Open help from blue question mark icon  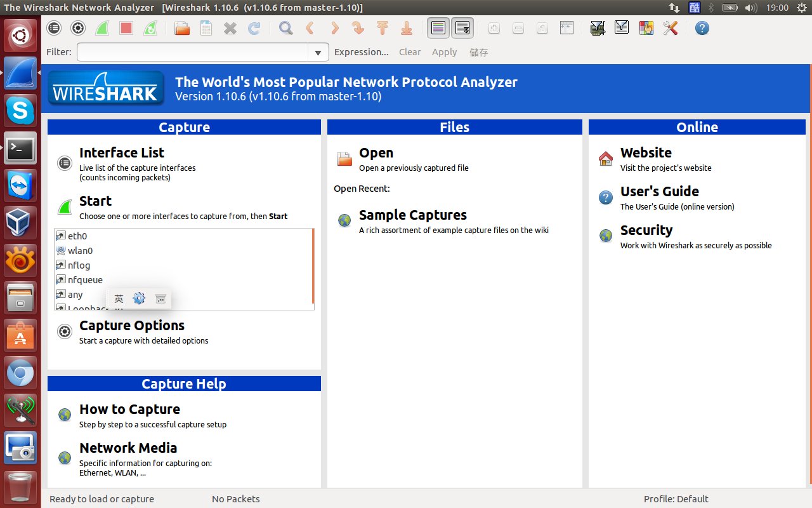point(702,28)
